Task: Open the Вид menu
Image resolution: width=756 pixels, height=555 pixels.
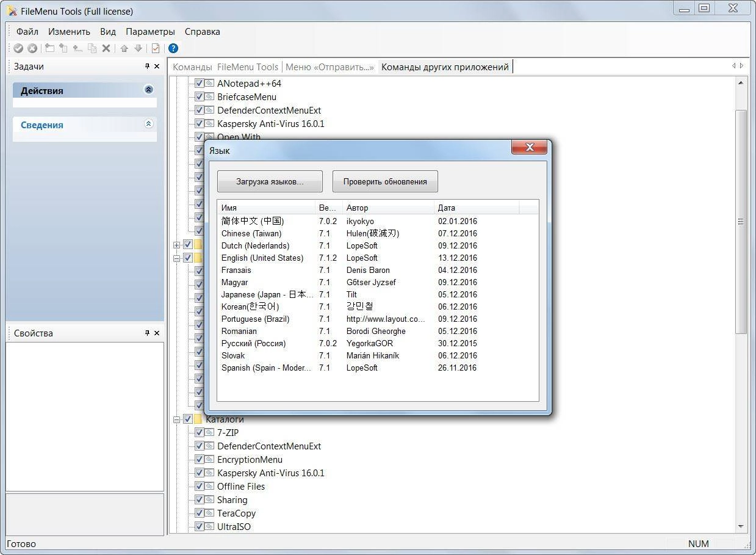Action: 108,32
